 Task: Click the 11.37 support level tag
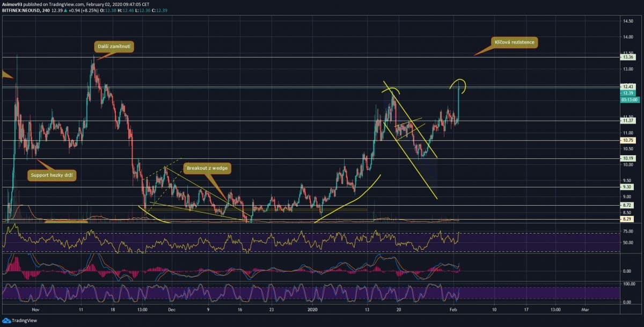[x=628, y=121]
